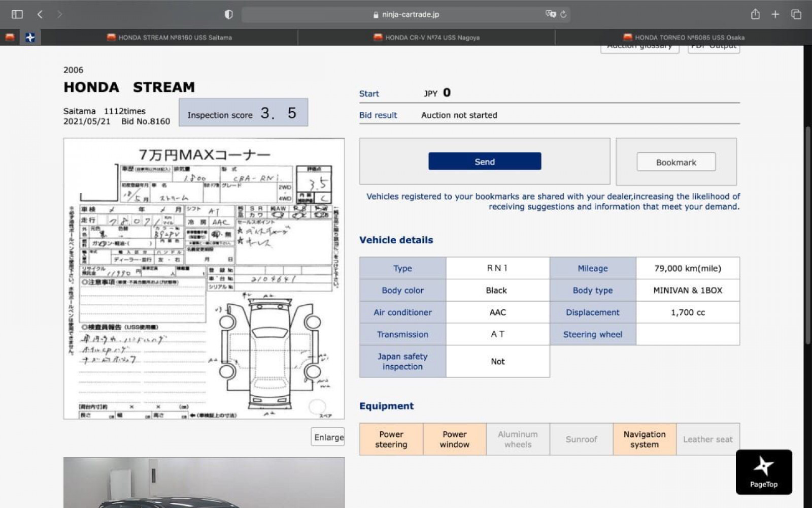Click the 'Bid No.8160' text
This screenshot has height=508, width=812.
[x=146, y=121]
